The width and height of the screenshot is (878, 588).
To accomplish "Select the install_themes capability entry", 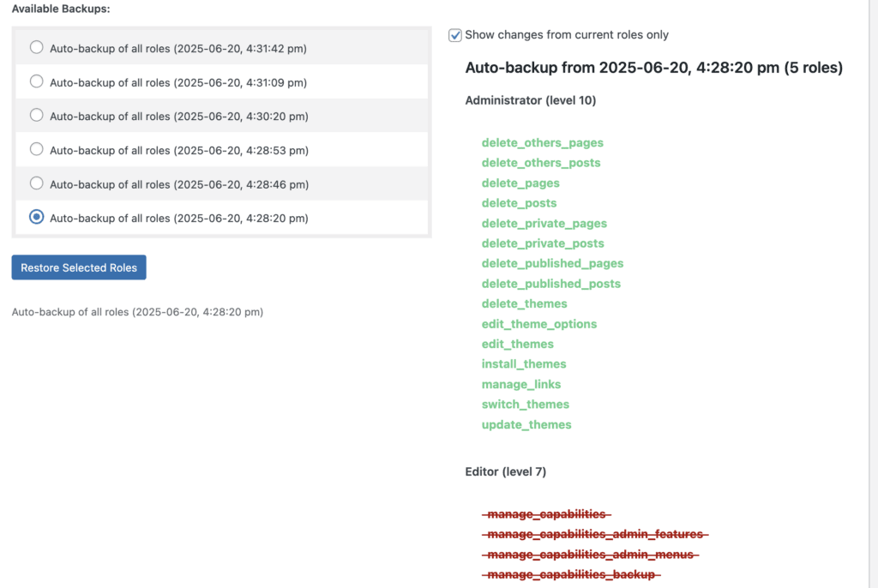I will tap(523, 363).
